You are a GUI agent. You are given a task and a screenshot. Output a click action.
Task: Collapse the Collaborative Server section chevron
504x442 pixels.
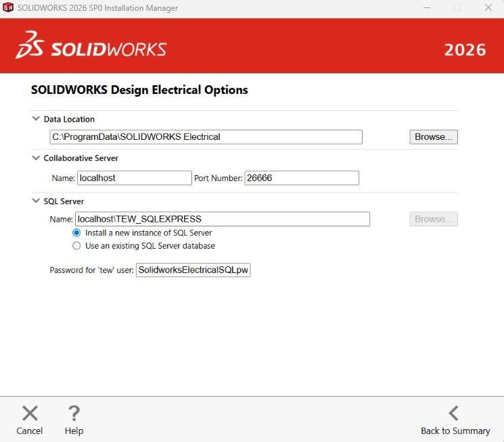(x=36, y=157)
